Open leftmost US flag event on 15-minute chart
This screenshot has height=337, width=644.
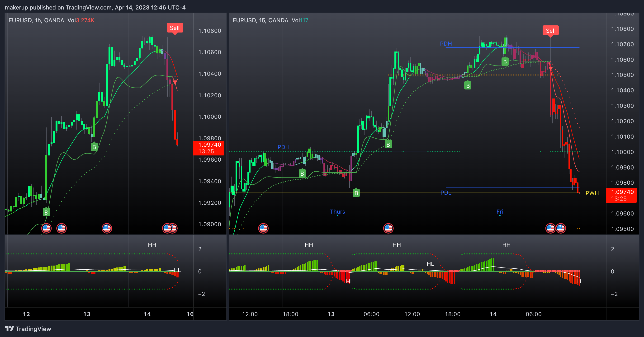click(263, 228)
